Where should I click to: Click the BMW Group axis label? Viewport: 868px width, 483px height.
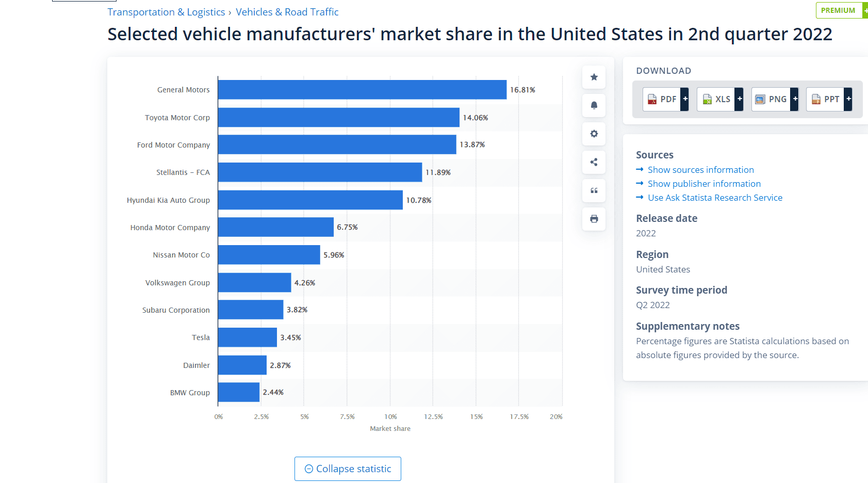click(190, 393)
